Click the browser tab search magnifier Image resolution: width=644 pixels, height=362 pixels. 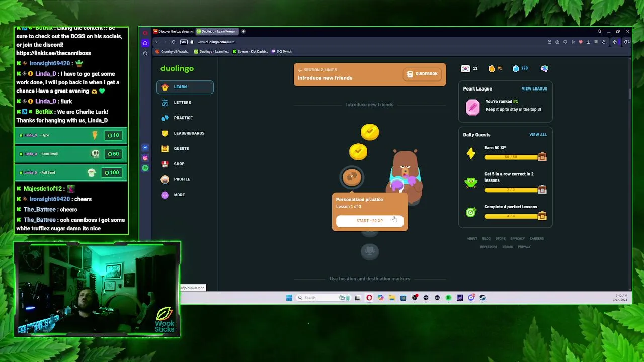(x=599, y=31)
